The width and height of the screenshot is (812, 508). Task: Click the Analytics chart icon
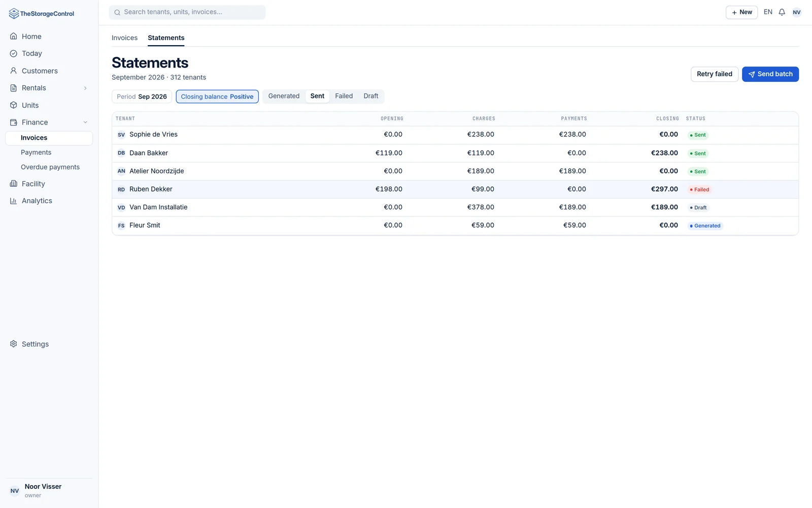point(14,201)
